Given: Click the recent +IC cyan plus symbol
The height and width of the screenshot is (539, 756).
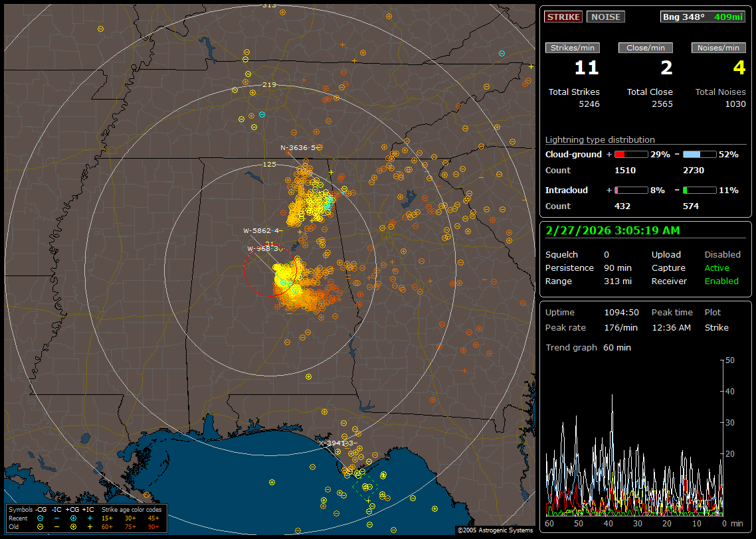Looking at the screenshot, I should [90, 518].
